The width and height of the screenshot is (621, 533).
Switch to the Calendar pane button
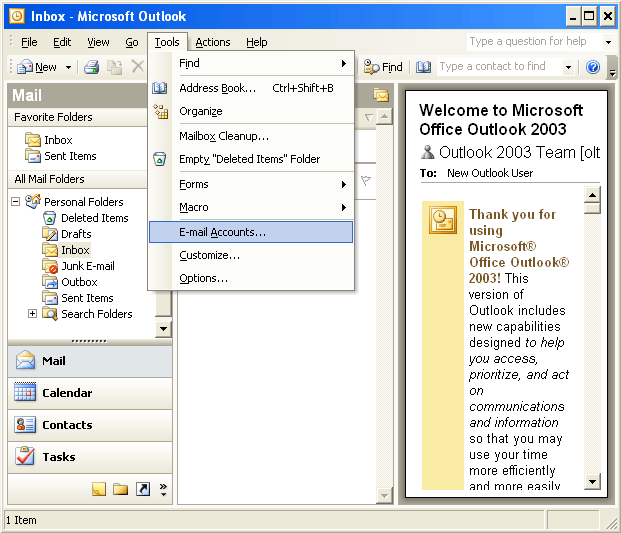tap(90, 393)
